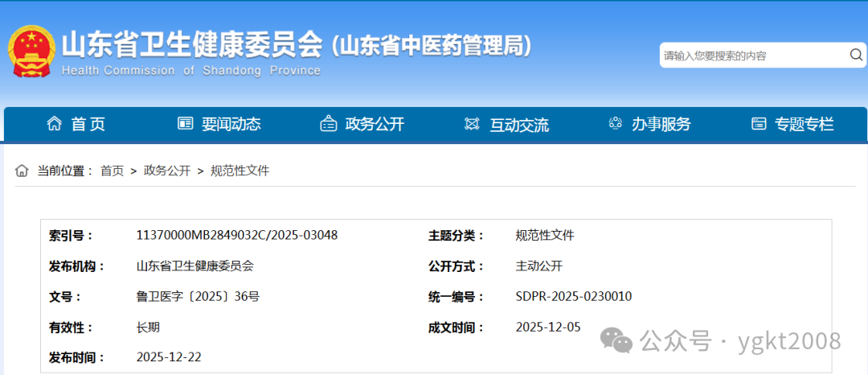Click the services icon beside 办事服务

pos(616,123)
